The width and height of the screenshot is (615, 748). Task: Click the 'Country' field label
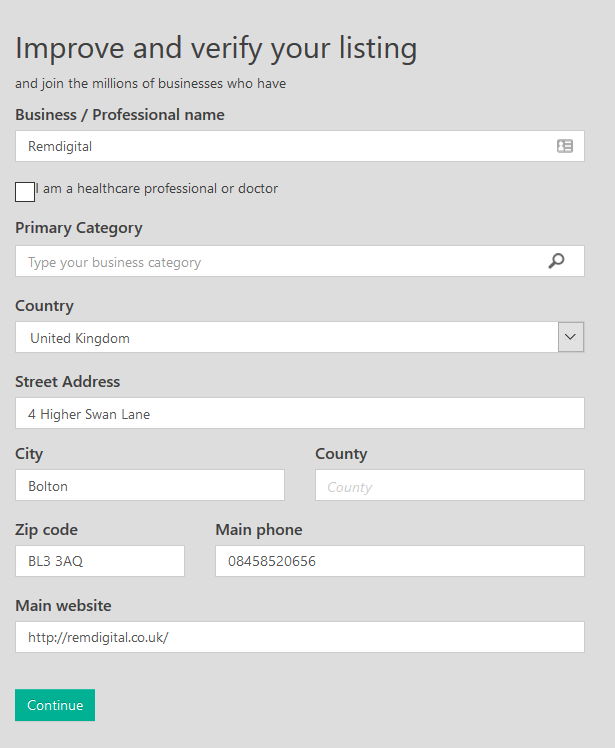44,306
